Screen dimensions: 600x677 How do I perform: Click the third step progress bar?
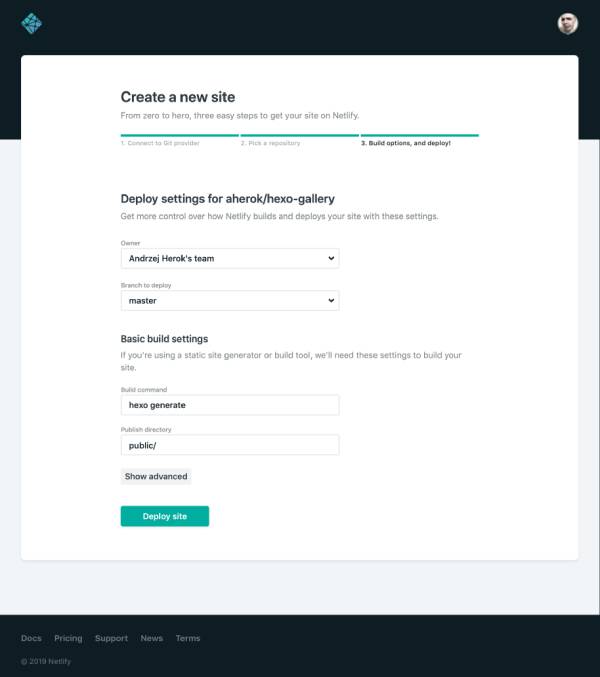click(420, 135)
